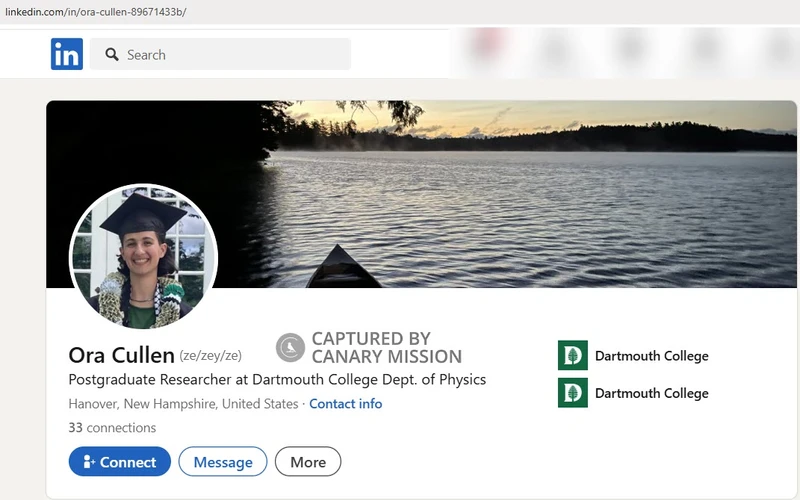View the 33 connections link

pyautogui.click(x=112, y=428)
